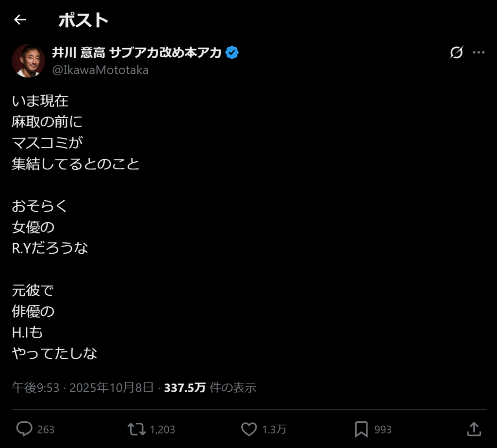Screen dimensions: 497x448
Task: Go back using the left arrow
Action: pos(20,20)
